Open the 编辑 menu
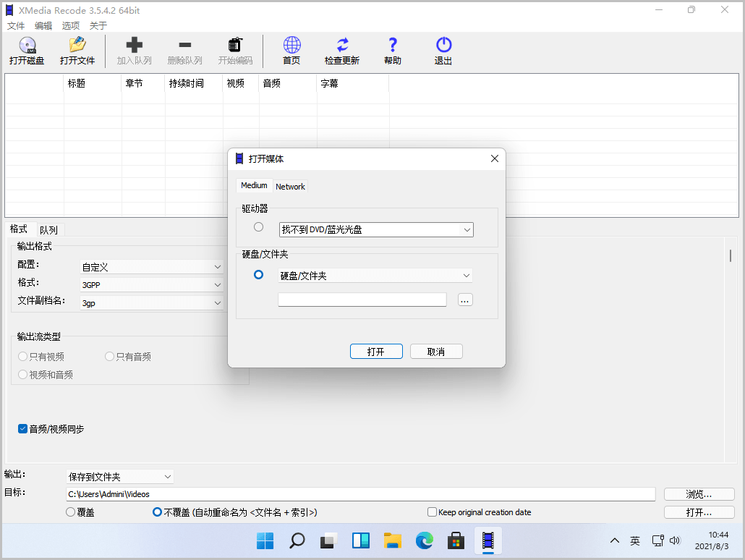 (43, 25)
